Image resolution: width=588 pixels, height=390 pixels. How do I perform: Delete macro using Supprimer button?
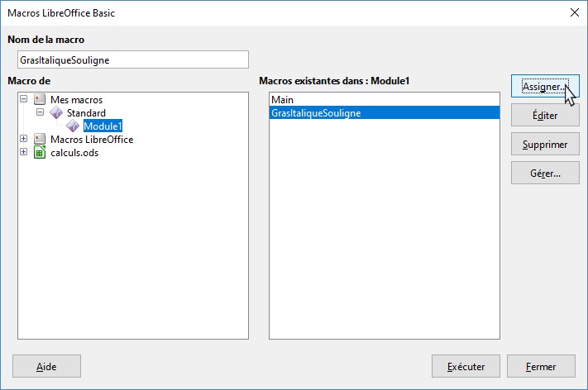[544, 145]
